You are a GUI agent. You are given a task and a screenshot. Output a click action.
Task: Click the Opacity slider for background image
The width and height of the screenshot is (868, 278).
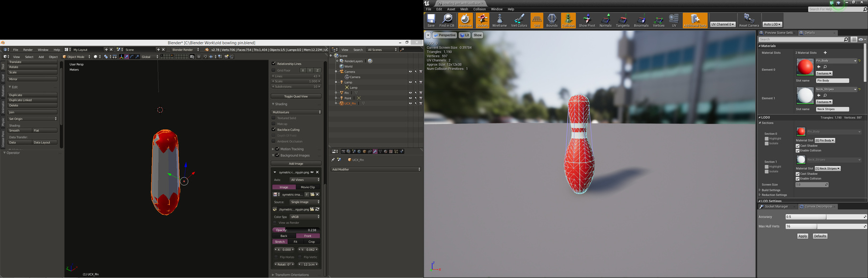click(296, 230)
